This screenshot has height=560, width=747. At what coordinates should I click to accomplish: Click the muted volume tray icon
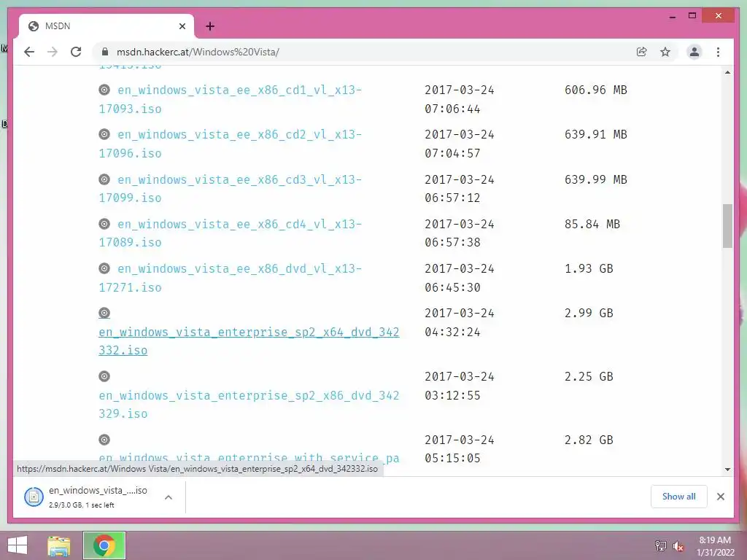tap(678, 546)
